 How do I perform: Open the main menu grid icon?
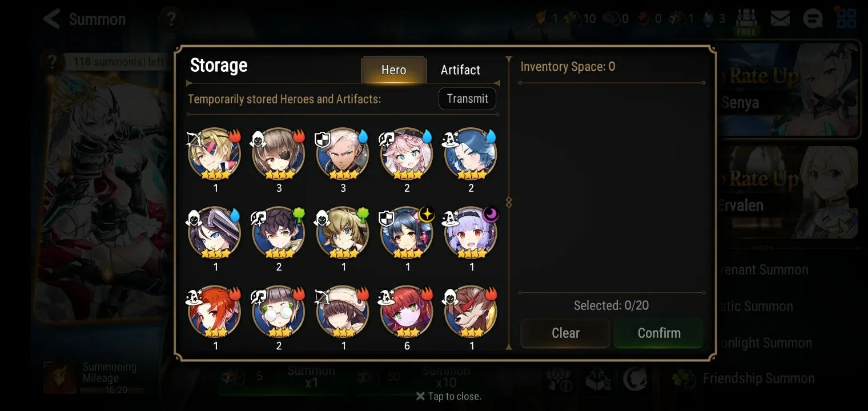[846, 18]
